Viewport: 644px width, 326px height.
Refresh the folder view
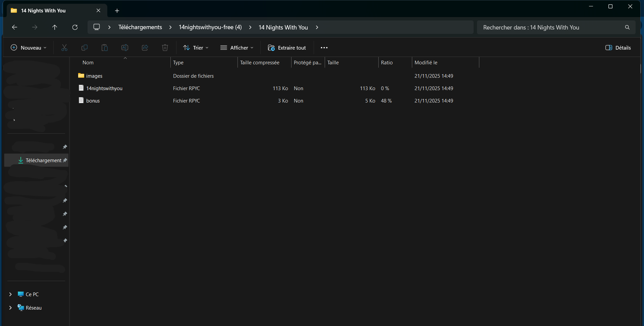pyautogui.click(x=75, y=27)
